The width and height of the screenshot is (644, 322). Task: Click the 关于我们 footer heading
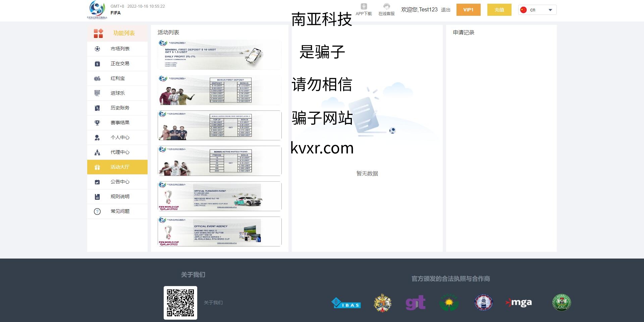tap(193, 275)
